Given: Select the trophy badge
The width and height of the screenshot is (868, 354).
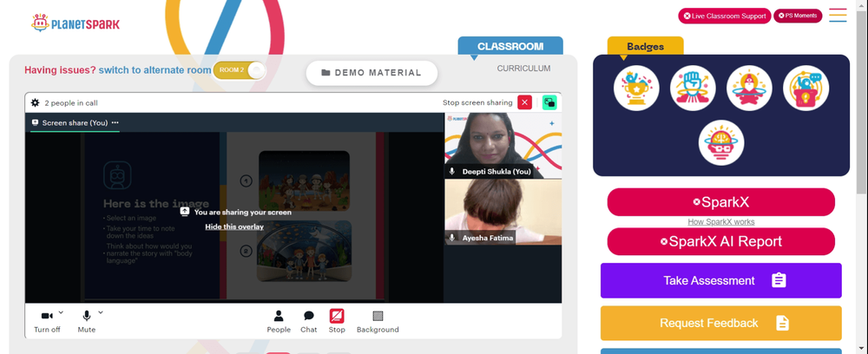Looking at the screenshot, I should [636, 88].
